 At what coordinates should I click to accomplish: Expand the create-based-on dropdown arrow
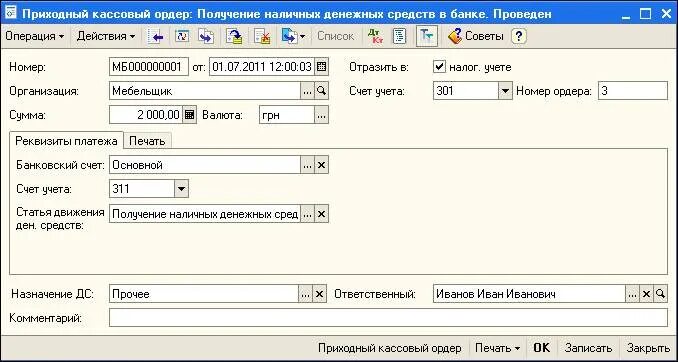[302, 37]
